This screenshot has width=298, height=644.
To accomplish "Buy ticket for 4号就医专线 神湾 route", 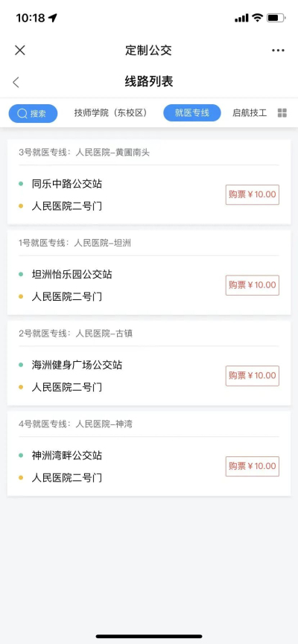I will tap(253, 466).
